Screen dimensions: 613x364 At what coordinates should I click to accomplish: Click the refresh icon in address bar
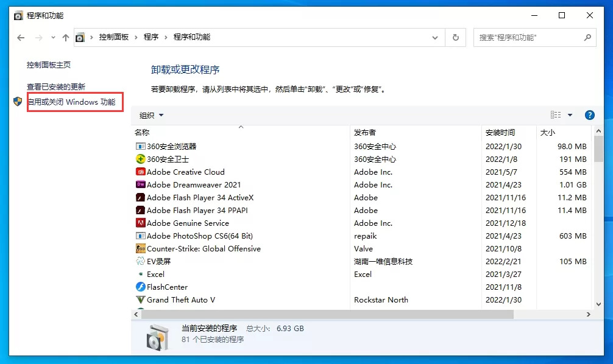coord(455,37)
